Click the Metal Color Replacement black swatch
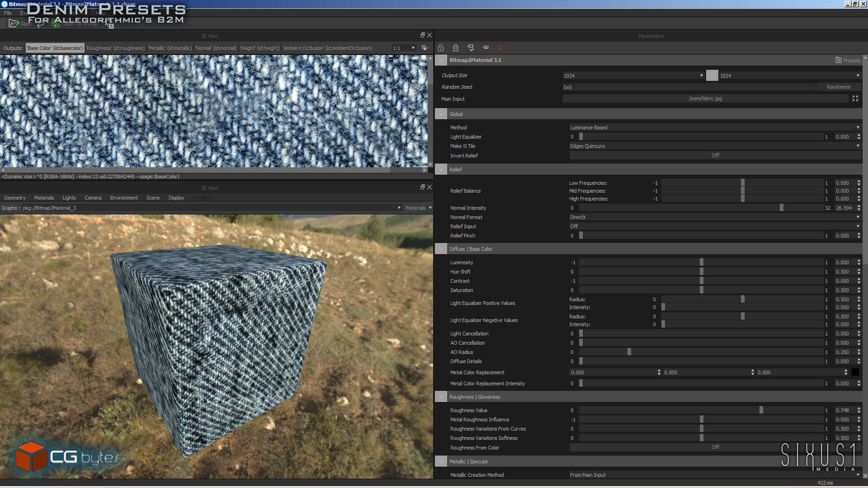 click(855, 372)
